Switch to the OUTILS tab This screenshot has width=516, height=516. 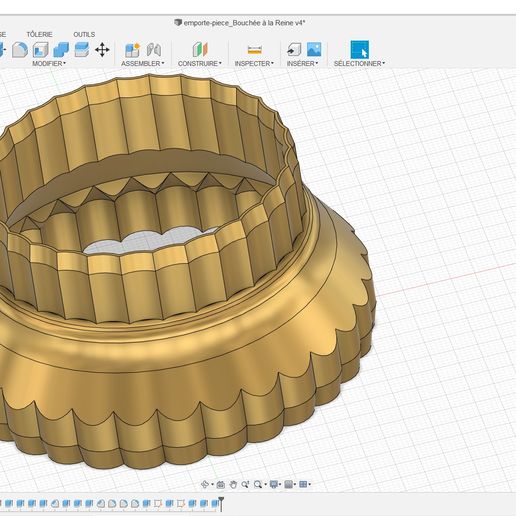(84, 34)
